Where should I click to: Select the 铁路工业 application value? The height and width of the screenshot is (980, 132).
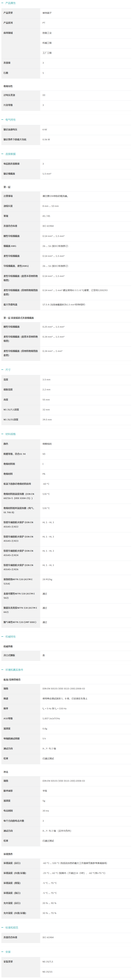pyautogui.click(x=47, y=33)
